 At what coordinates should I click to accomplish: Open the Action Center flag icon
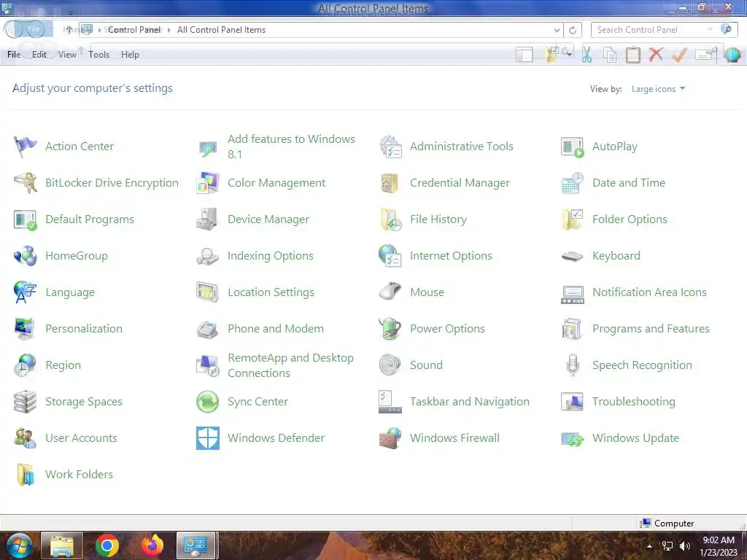pos(25,147)
